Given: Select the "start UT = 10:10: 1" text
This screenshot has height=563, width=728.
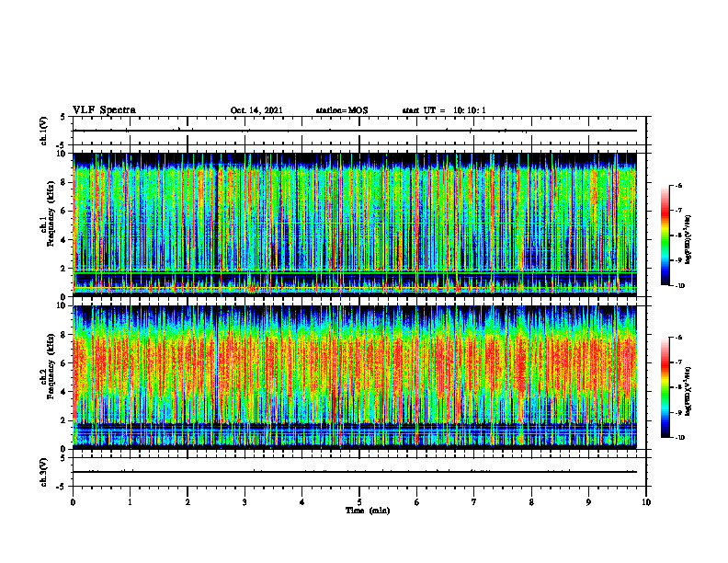Looking at the screenshot, I should point(444,110).
